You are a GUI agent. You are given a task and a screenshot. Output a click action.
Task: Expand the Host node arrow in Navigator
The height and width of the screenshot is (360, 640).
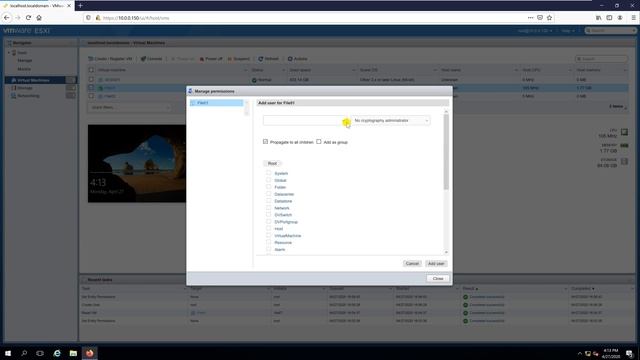click(x=9, y=53)
